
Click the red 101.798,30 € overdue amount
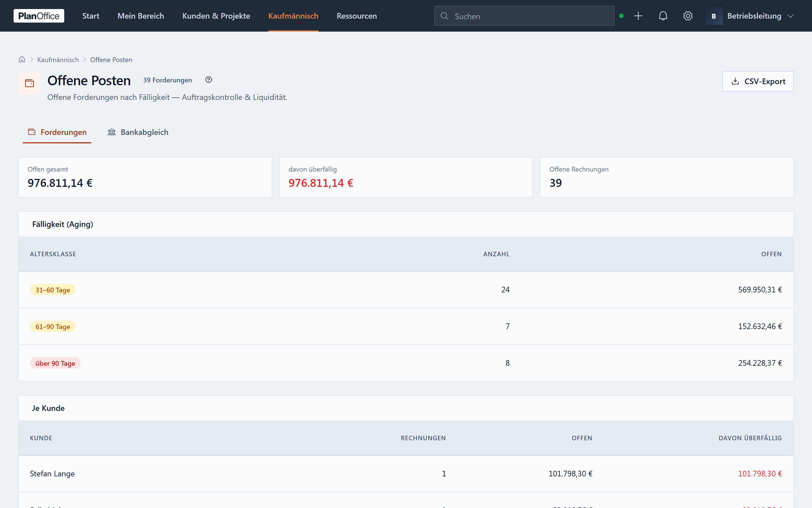tap(760, 473)
